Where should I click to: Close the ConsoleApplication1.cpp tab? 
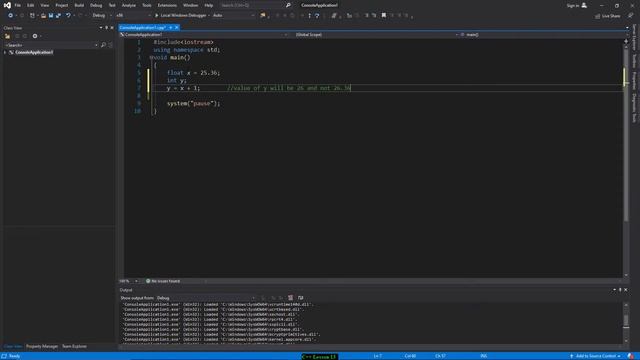click(177, 27)
